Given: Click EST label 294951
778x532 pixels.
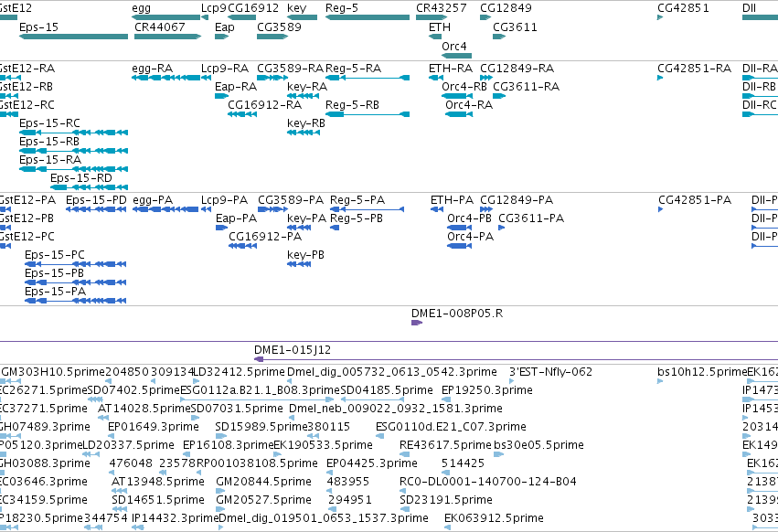Looking at the screenshot, I should pos(350,500).
